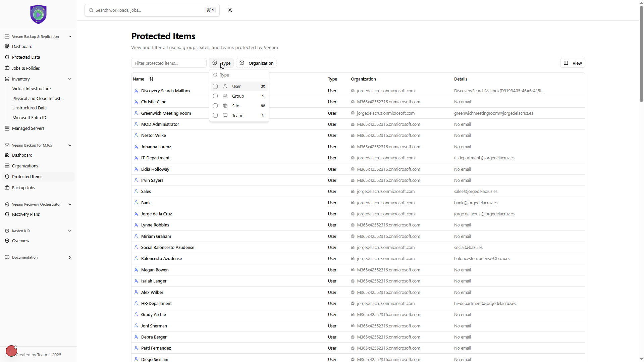644x362 pixels.
Task: Toggle the light/dark theme sun icon
Action: [x=230, y=10]
